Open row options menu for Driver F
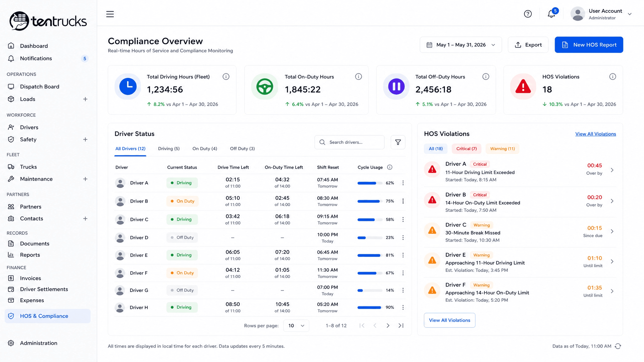Screen dimensions: 644x362 coord(403,273)
